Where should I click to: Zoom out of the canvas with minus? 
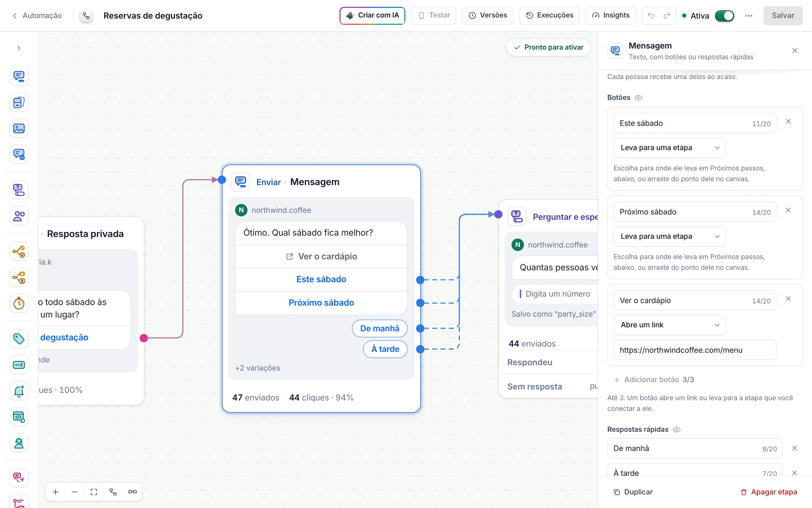click(75, 492)
